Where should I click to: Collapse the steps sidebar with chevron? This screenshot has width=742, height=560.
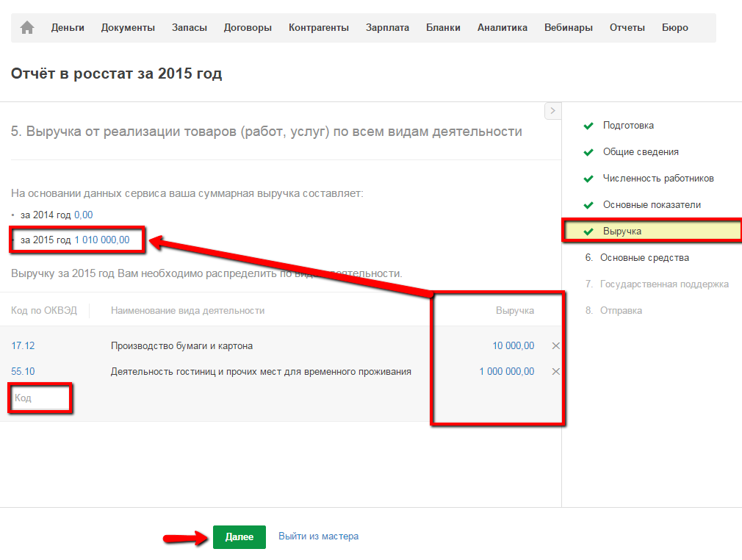[552, 111]
